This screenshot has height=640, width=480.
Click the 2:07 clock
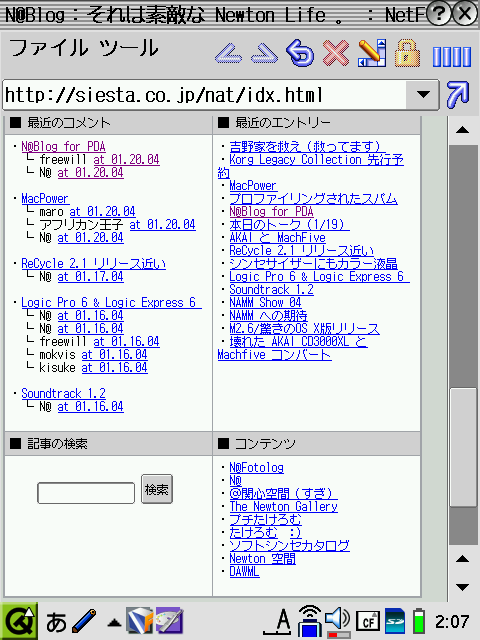(x=452, y=622)
